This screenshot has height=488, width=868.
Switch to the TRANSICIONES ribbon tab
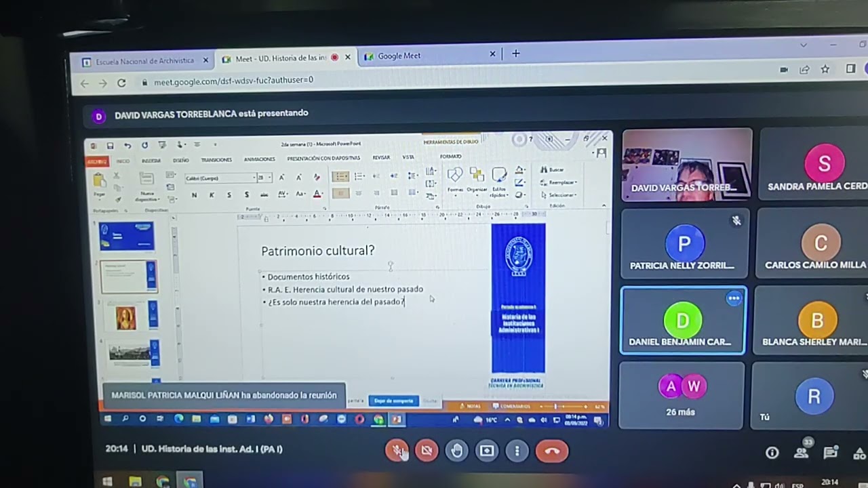coord(216,160)
